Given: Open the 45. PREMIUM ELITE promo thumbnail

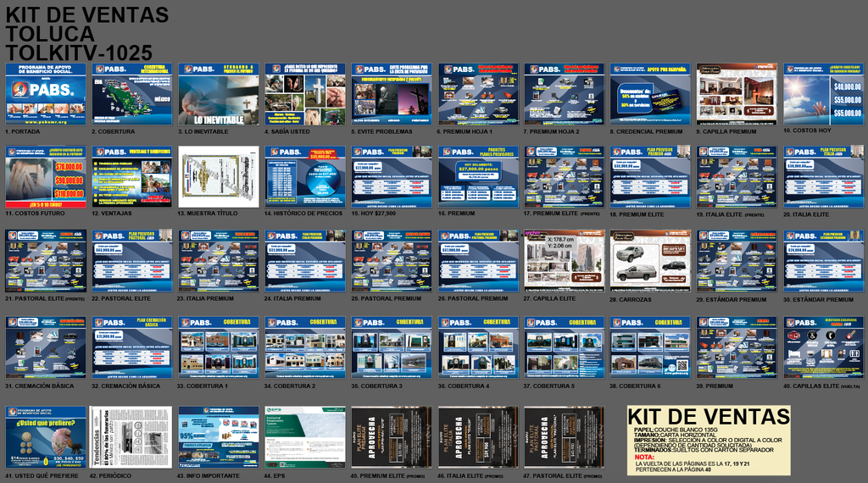Looking at the screenshot, I should click(391, 436).
